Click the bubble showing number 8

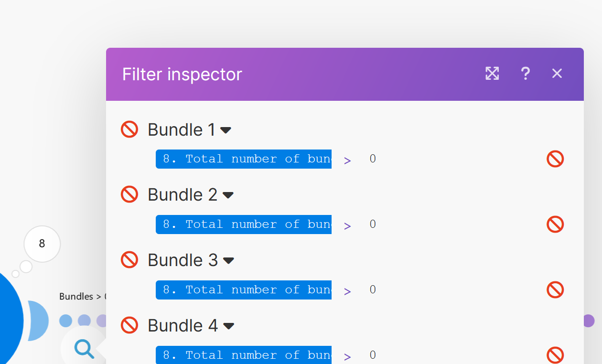click(42, 244)
